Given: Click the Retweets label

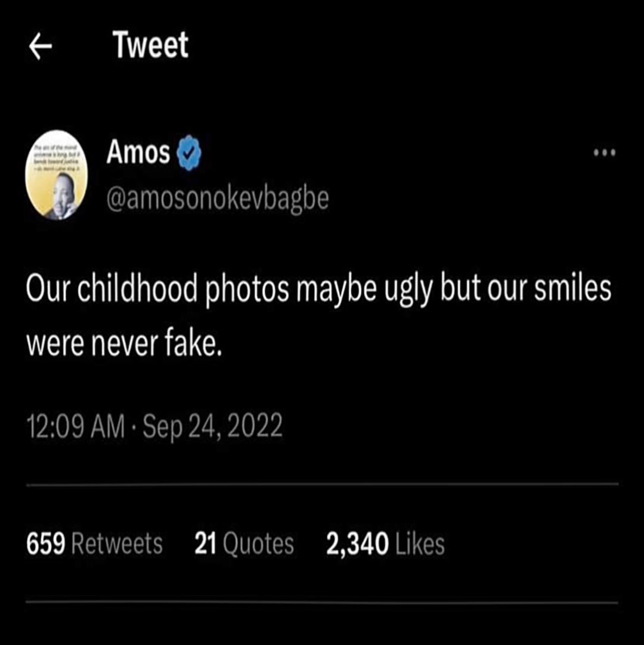Looking at the screenshot, I should click(117, 544).
